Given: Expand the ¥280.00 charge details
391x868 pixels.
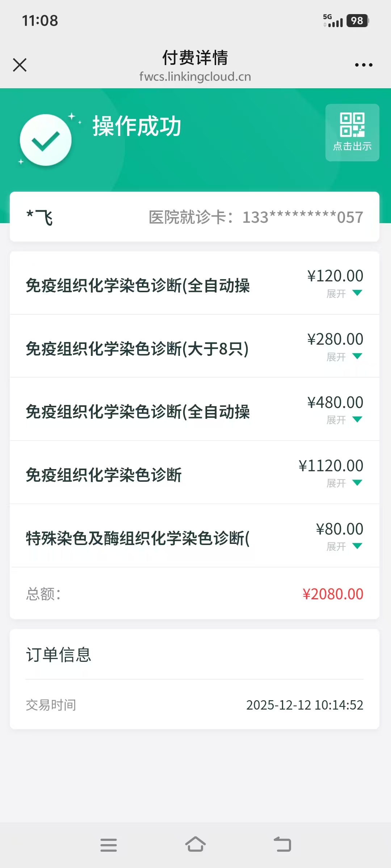Looking at the screenshot, I should pos(344,357).
